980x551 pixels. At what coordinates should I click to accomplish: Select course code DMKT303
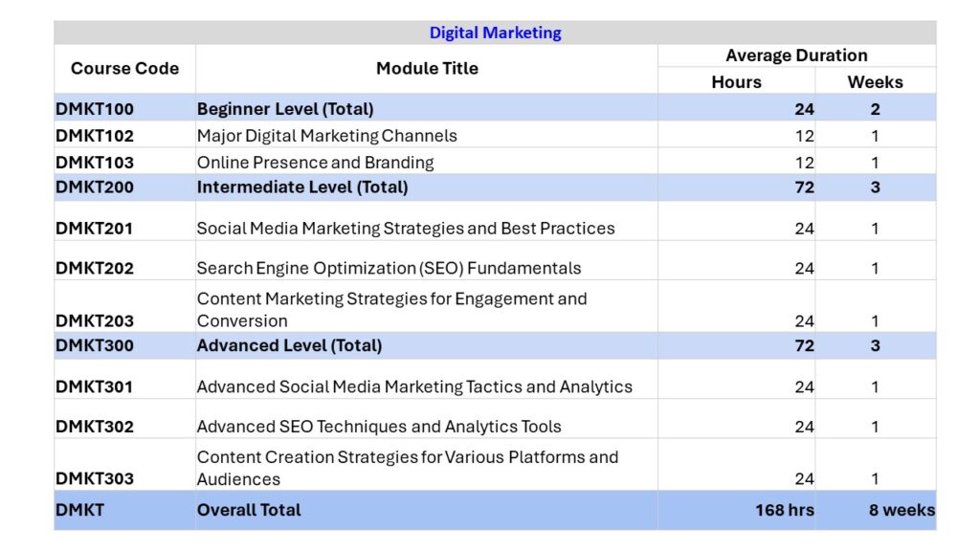[x=95, y=479]
